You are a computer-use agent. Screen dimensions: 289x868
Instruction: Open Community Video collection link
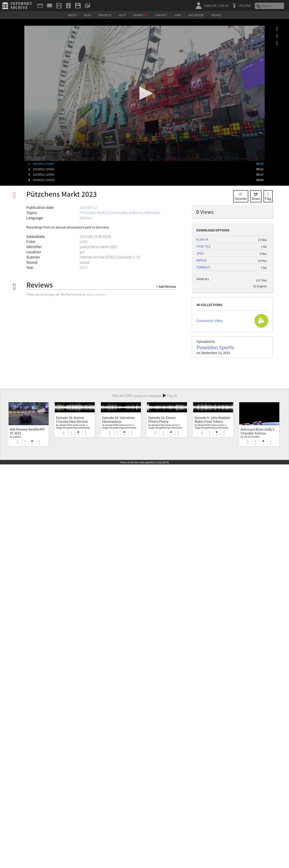(x=210, y=321)
